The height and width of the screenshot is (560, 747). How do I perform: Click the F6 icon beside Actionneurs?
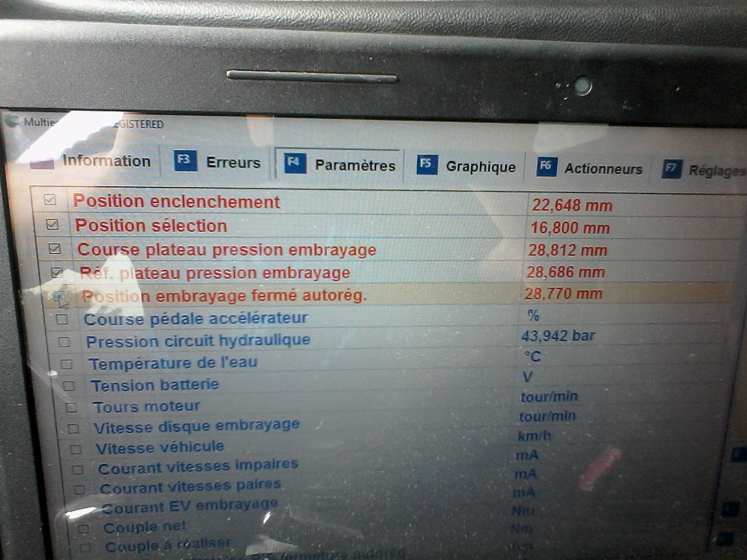546,167
